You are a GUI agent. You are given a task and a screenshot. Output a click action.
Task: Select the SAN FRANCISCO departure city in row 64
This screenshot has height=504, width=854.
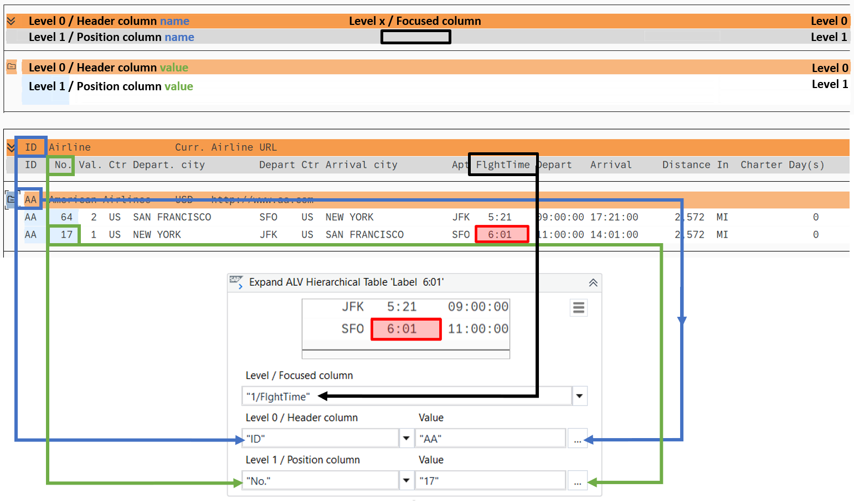[172, 217]
